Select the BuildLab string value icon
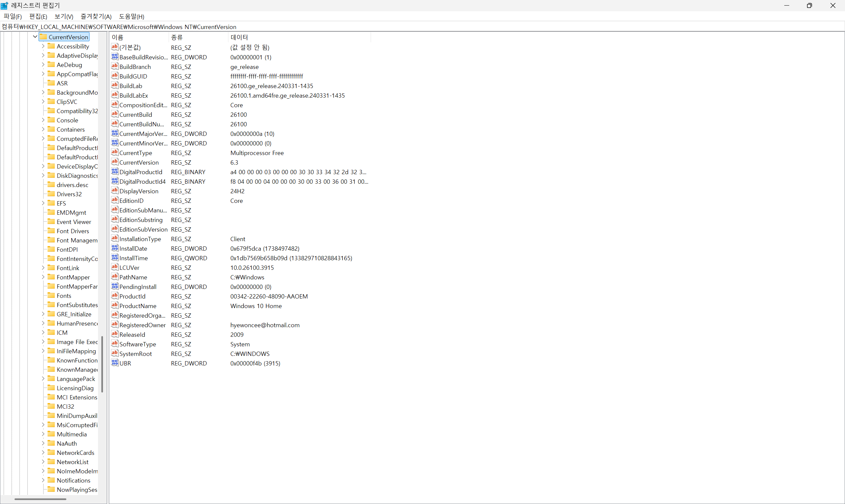845x504 pixels. [115, 85]
